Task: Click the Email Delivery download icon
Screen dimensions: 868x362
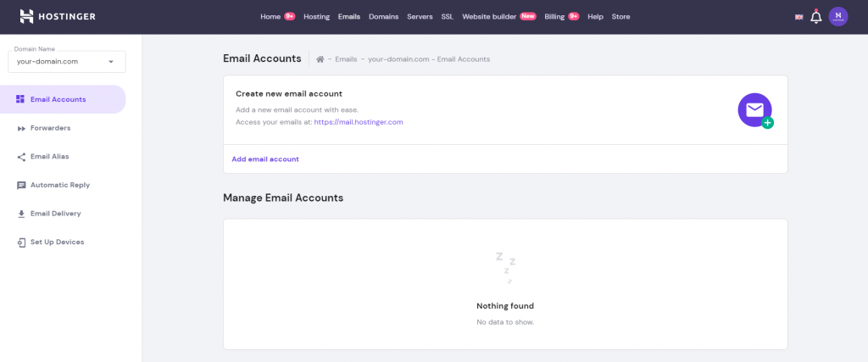Action: (21, 214)
